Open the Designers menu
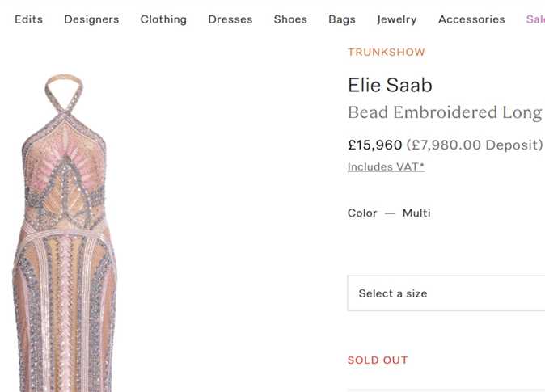The width and height of the screenshot is (545, 392). pyautogui.click(x=91, y=19)
